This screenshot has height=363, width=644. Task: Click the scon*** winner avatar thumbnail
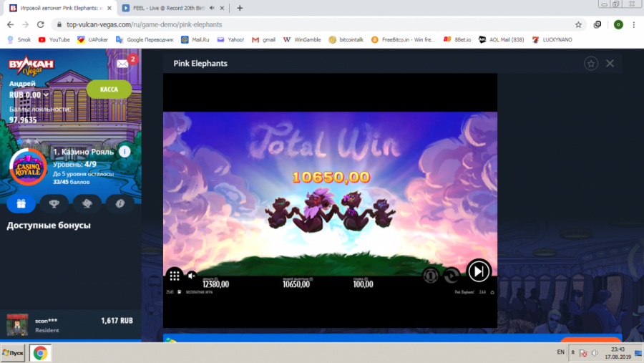[x=17, y=325]
